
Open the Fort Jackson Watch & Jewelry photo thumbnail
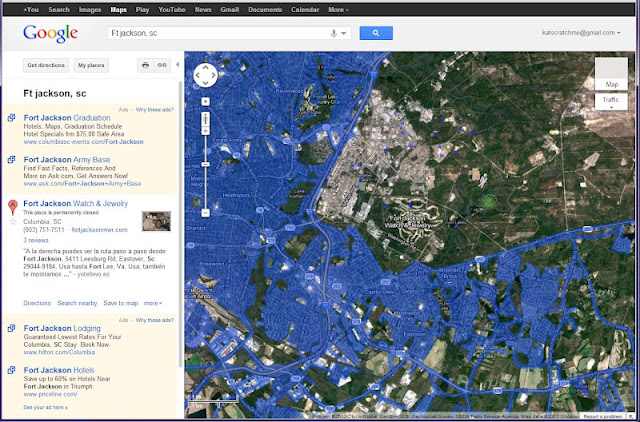point(156,221)
